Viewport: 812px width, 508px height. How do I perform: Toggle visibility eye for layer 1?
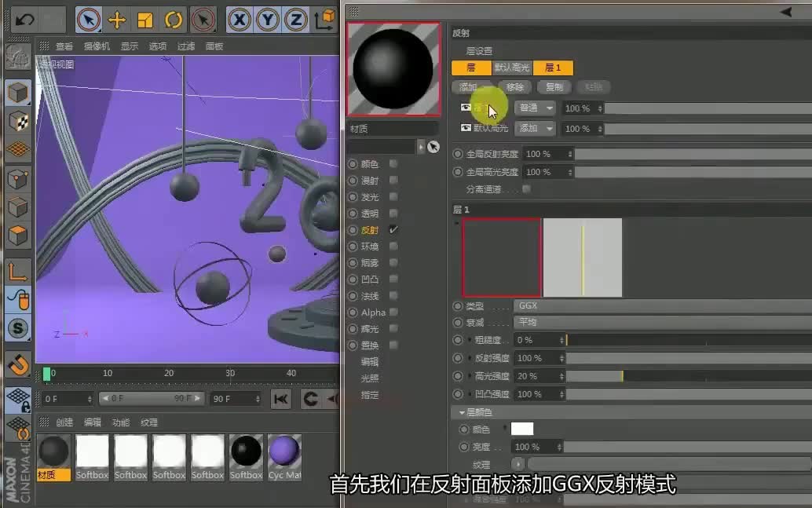[466, 108]
